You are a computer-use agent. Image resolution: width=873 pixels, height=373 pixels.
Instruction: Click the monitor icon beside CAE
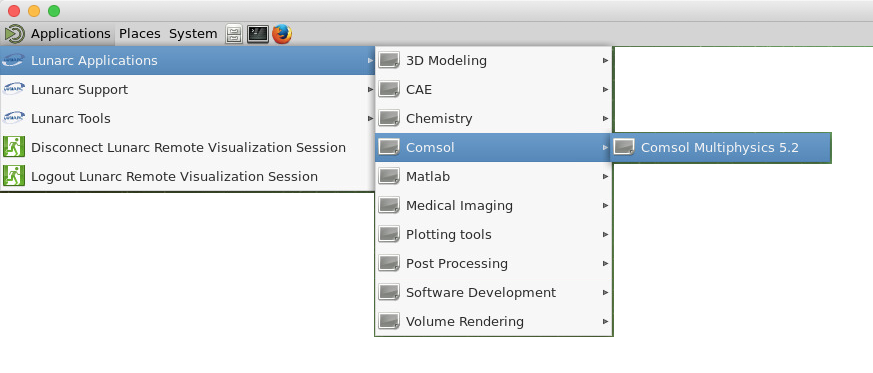[389, 89]
